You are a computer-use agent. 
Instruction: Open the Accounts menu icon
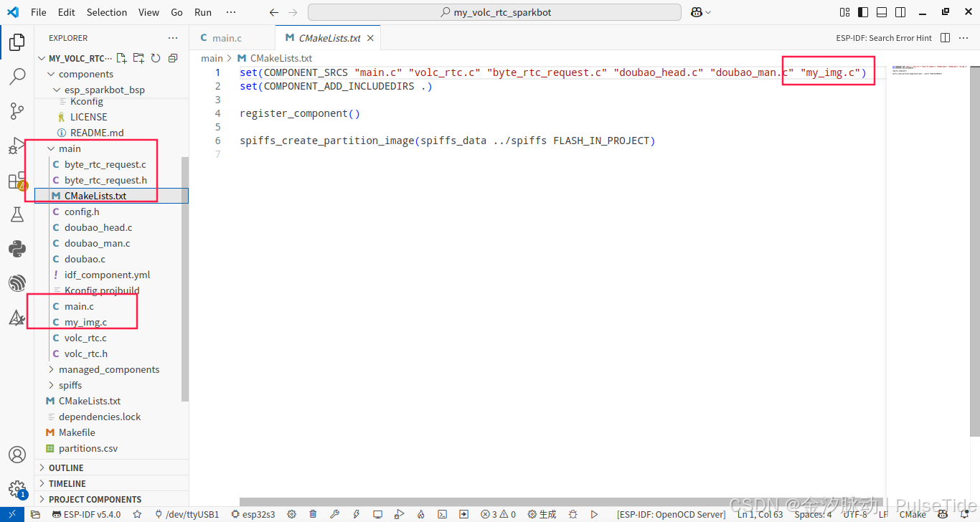17,455
